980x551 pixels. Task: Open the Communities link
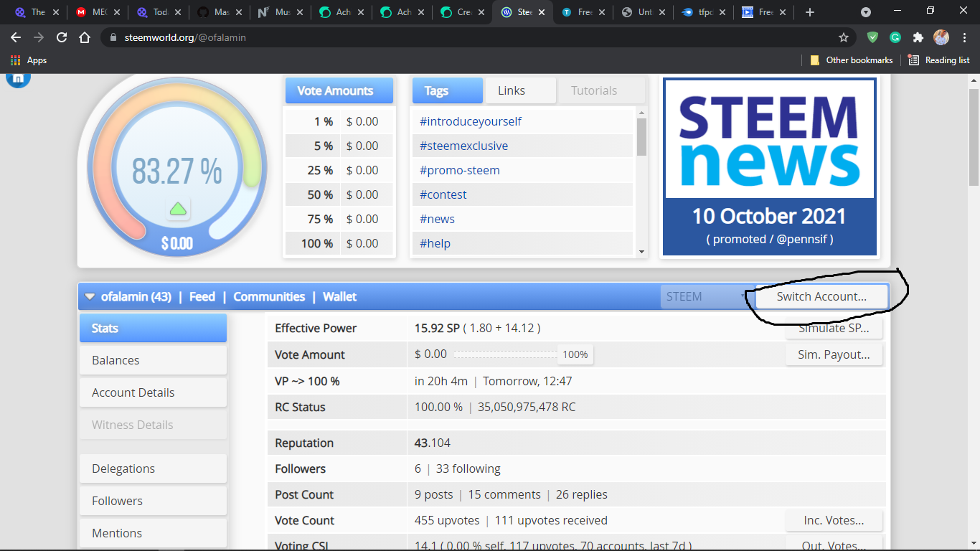coord(269,296)
